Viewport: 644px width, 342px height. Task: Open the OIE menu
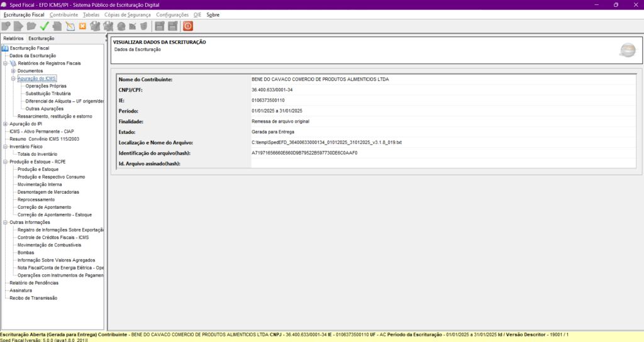tap(197, 15)
